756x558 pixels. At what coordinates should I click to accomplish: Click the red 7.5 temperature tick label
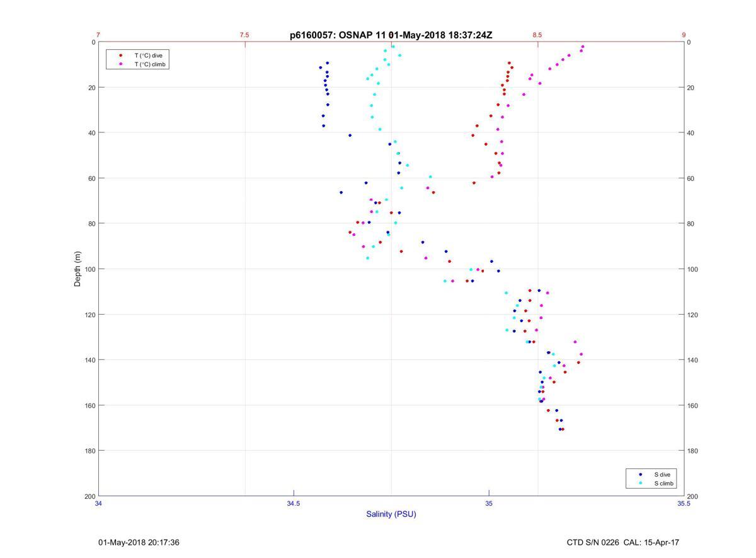click(x=244, y=35)
